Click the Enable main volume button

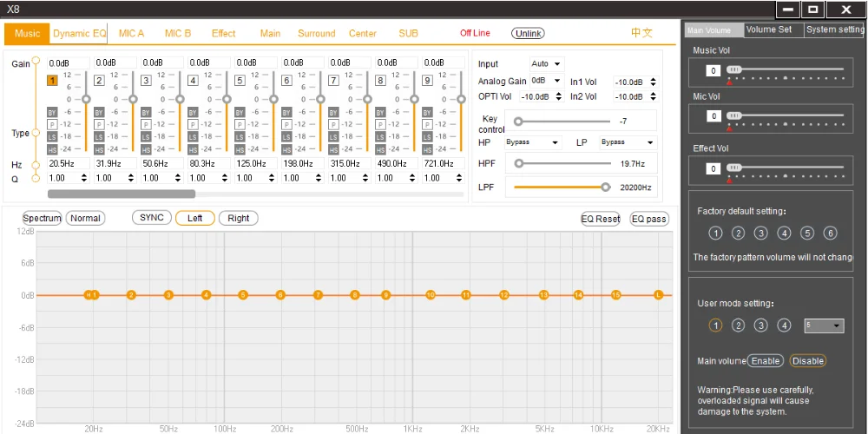765,361
